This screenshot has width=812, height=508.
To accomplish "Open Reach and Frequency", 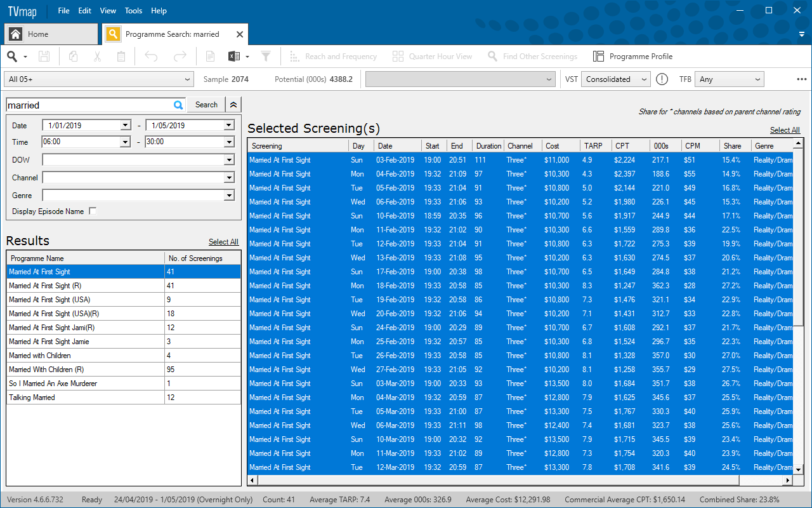I will (x=333, y=57).
